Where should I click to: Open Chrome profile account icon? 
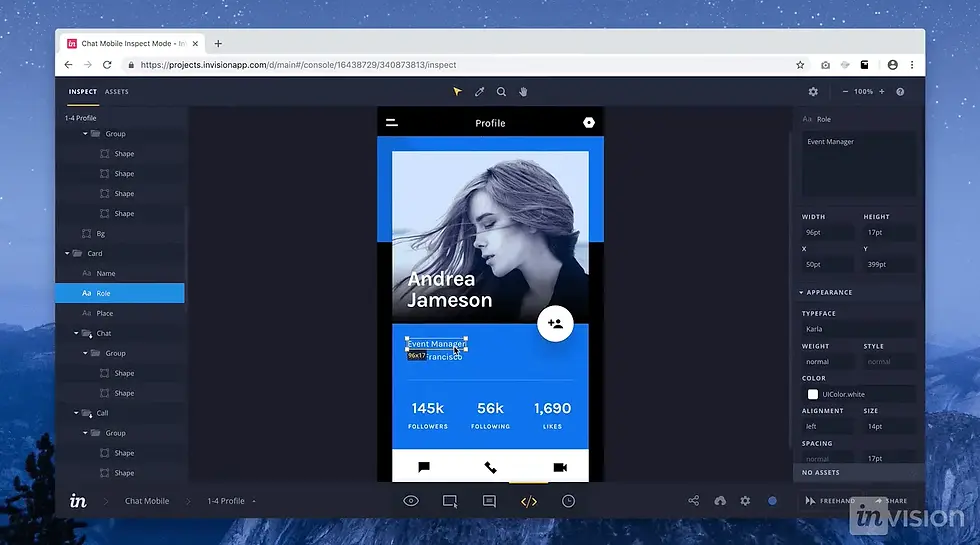click(892, 65)
